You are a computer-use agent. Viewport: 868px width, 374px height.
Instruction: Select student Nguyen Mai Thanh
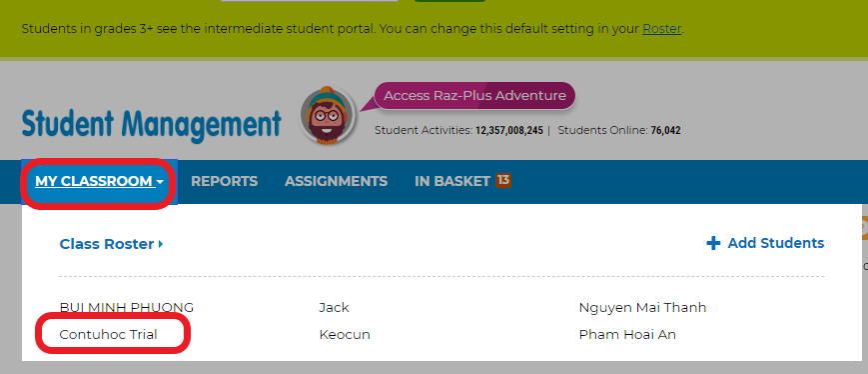click(x=642, y=308)
